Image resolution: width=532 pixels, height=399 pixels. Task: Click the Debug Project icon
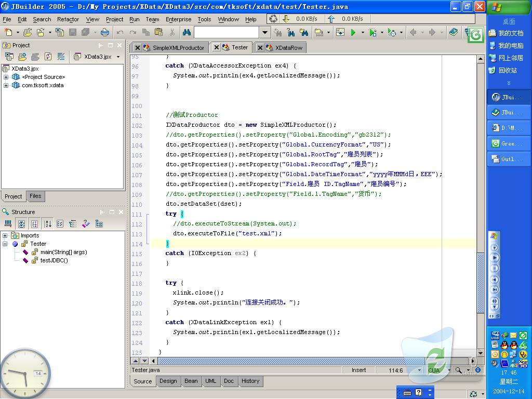coord(373,32)
